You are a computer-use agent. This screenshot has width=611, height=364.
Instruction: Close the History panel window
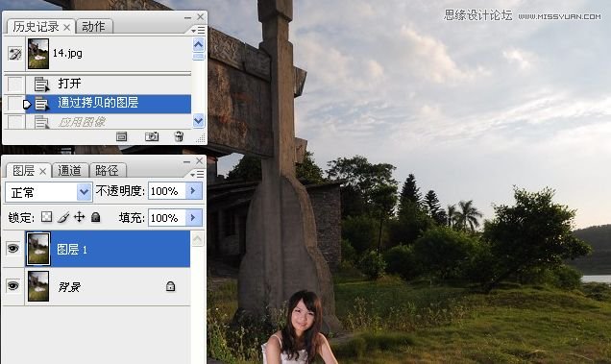200,16
